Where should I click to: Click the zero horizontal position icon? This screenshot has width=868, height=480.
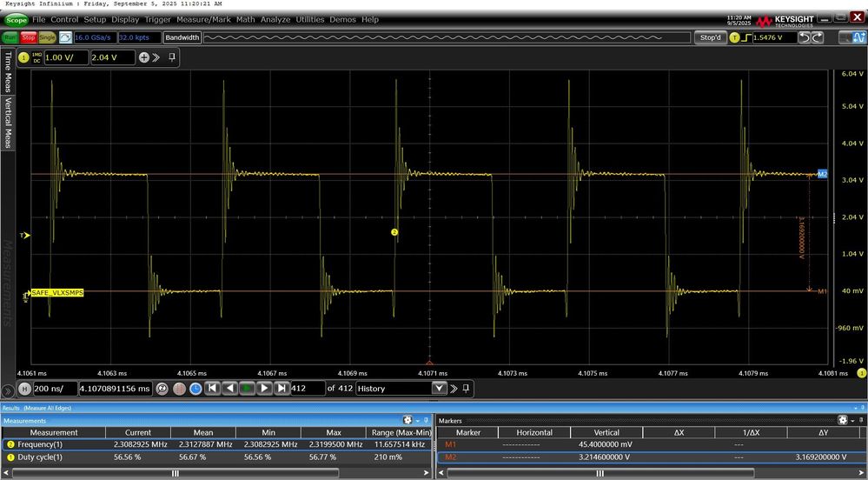tap(162, 389)
